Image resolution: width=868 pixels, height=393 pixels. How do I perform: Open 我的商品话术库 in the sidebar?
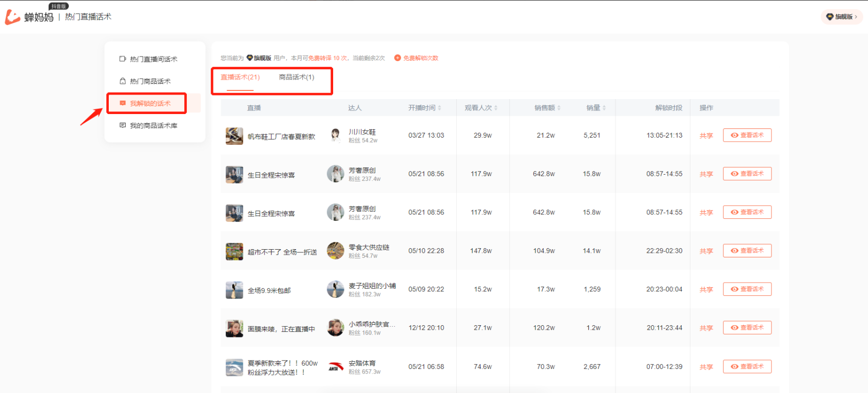[153, 125]
